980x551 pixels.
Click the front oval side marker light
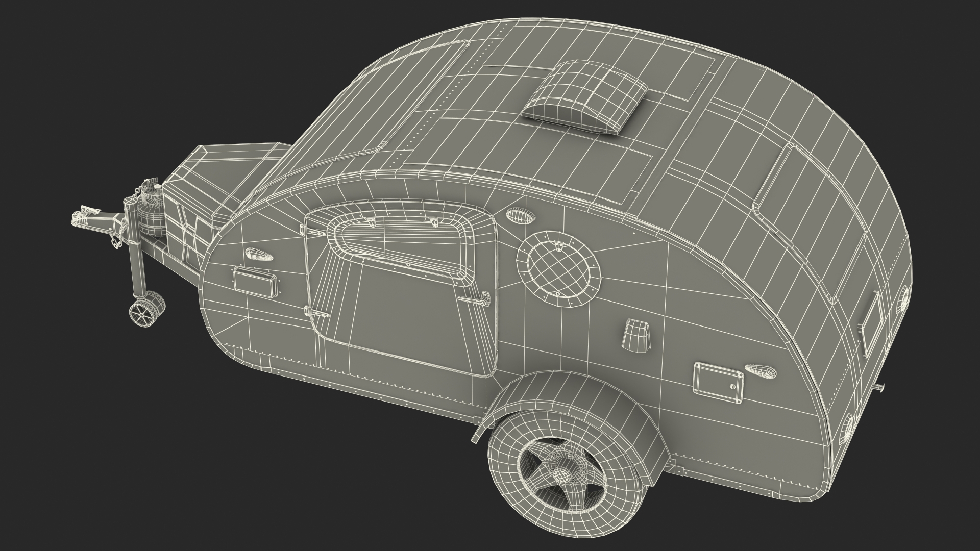click(x=258, y=254)
